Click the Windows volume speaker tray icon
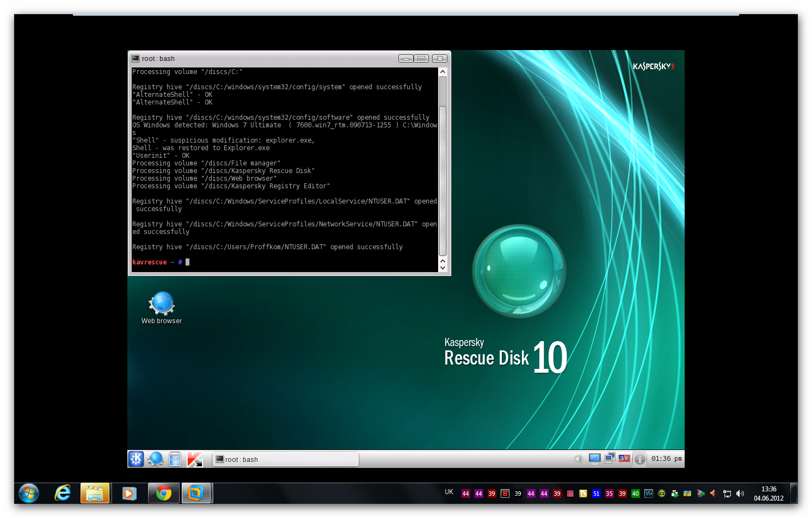This screenshot has height=518, width=812. coord(740,494)
